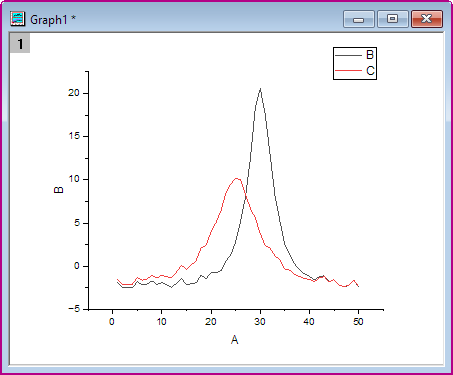453x375 pixels.
Task: Click the red line sample in legend
Action: (348, 71)
